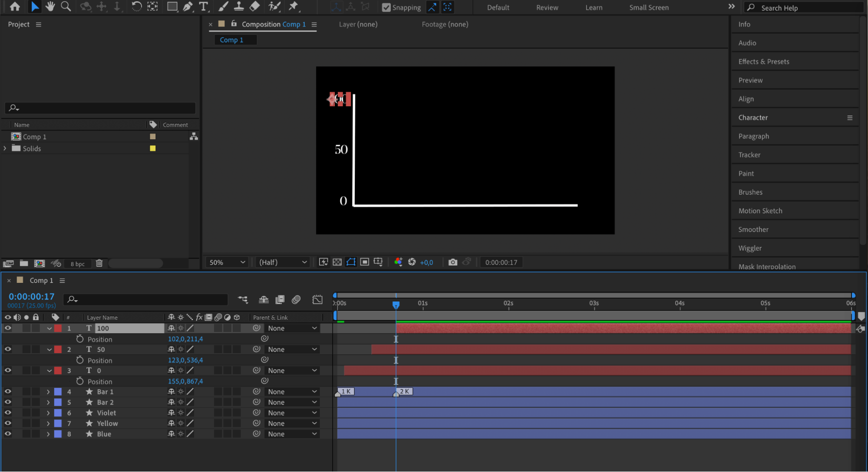Hide the Bar 1 layer

(x=8, y=391)
